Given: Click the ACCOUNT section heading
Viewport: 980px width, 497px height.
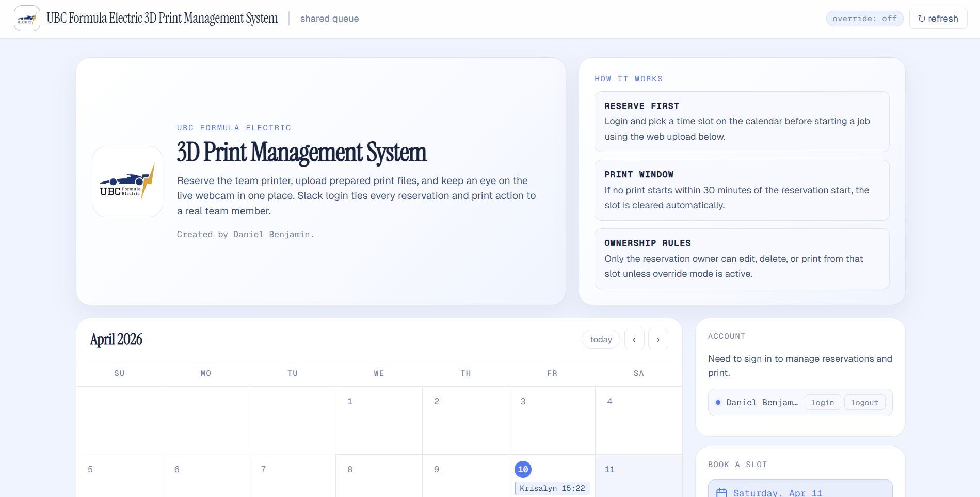Looking at the screenshot, I should tap(727, 336).
